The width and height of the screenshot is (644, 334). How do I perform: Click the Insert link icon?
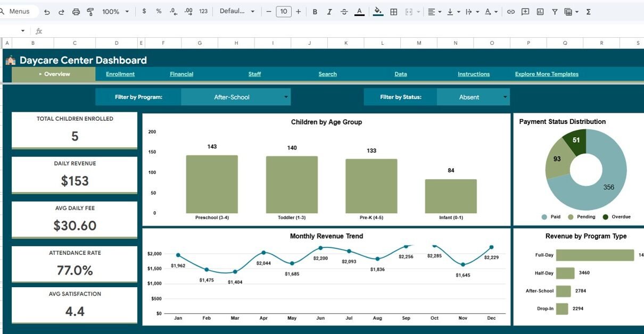pos(511,12)
